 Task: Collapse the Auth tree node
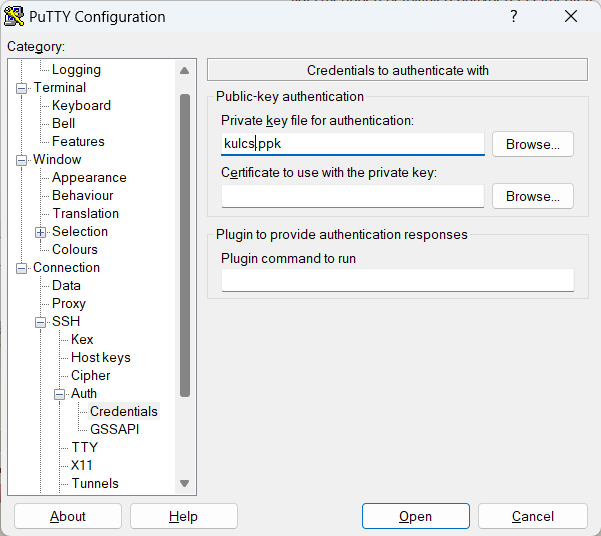point(60,394)
